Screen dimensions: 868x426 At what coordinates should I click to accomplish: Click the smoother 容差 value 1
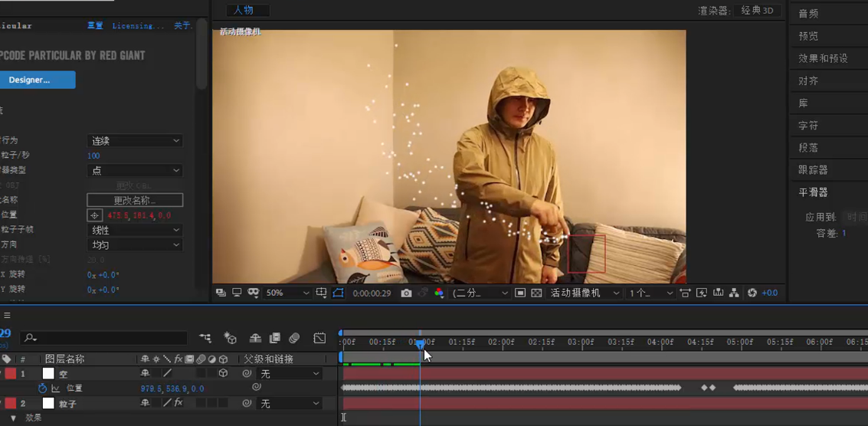(844, 234)
